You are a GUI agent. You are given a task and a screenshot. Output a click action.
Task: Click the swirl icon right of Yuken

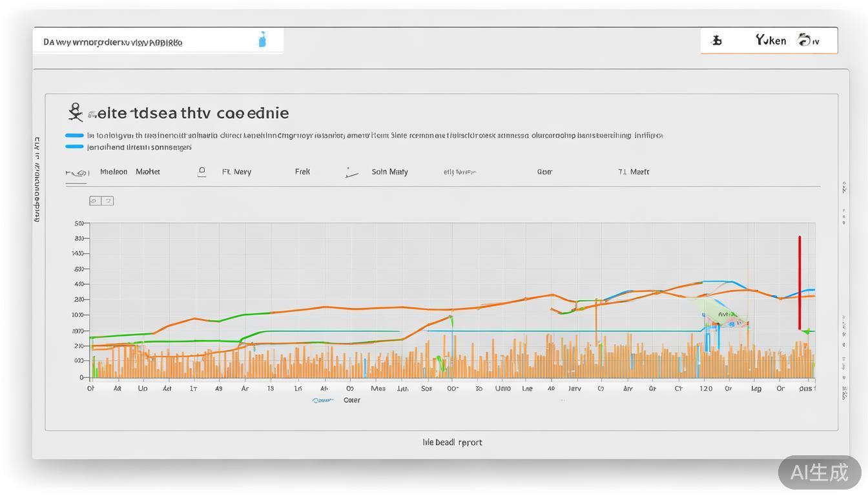tap(805, 40)
